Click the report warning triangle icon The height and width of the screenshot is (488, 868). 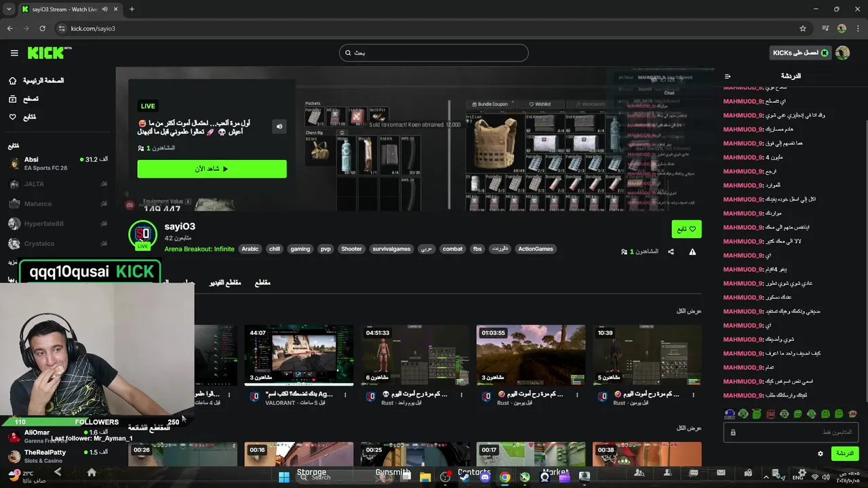click(x=692, y=251)
